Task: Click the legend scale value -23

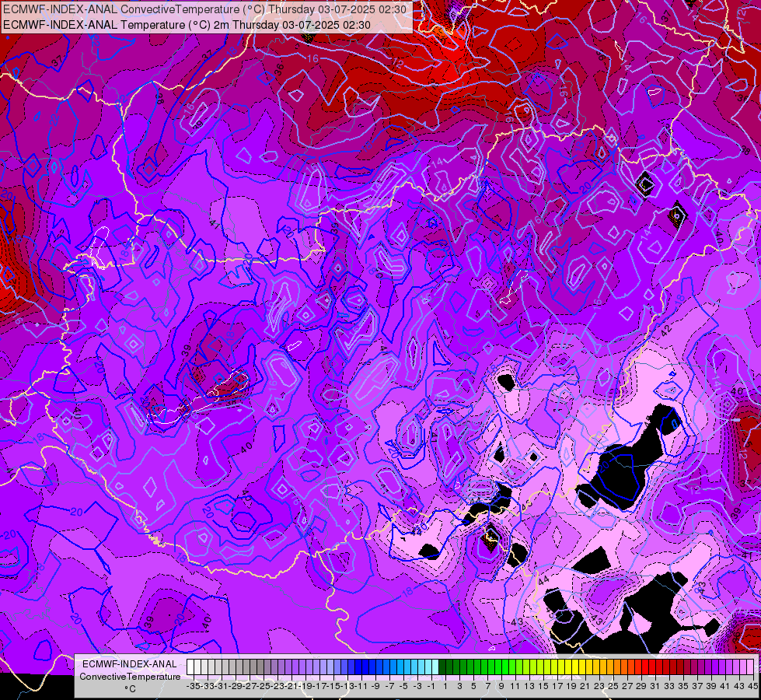Action: coord(278,686)
